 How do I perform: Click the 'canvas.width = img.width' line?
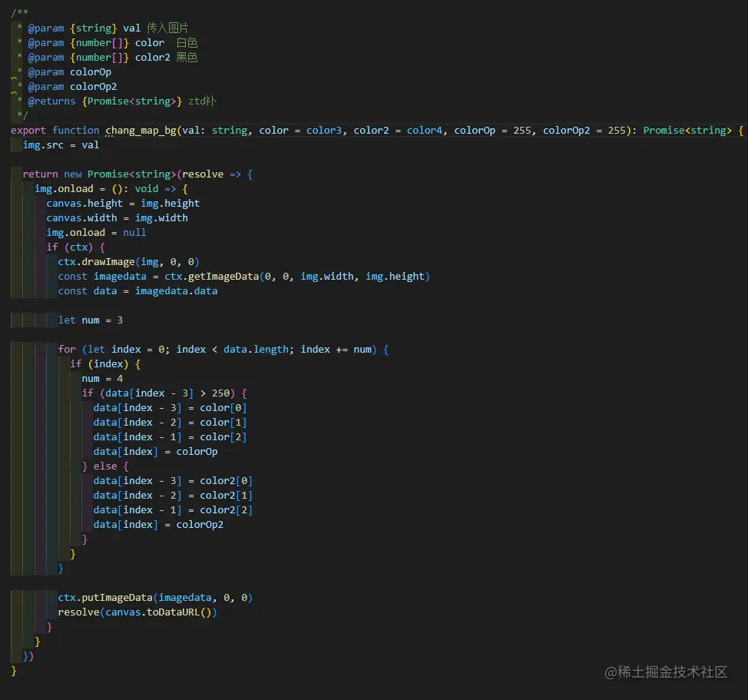[117, 218]
